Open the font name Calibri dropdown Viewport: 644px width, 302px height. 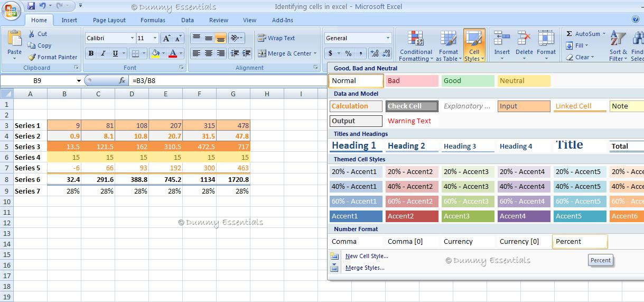point(132,38)
